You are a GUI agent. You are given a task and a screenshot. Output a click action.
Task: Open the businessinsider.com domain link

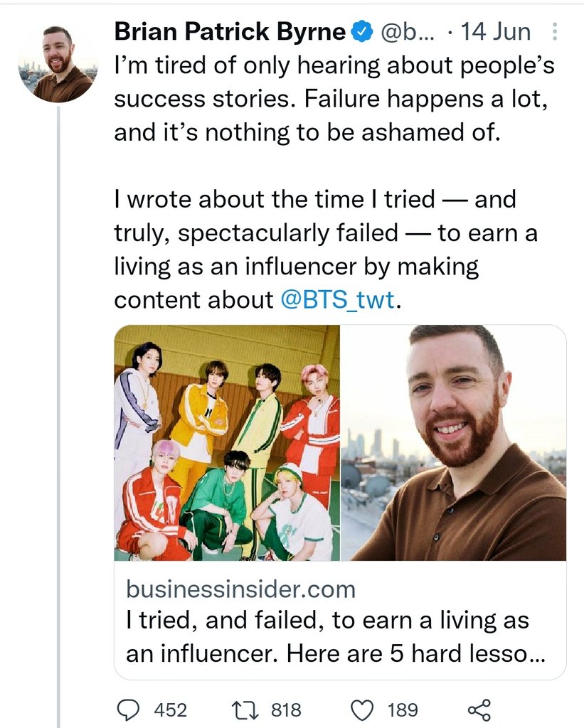click(x=240, y=589)
